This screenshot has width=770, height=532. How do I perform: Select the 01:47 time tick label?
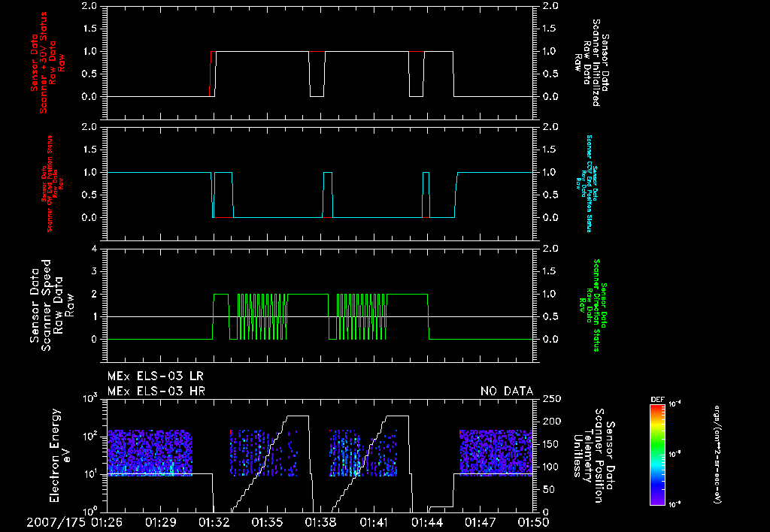(x=480, y=522)
